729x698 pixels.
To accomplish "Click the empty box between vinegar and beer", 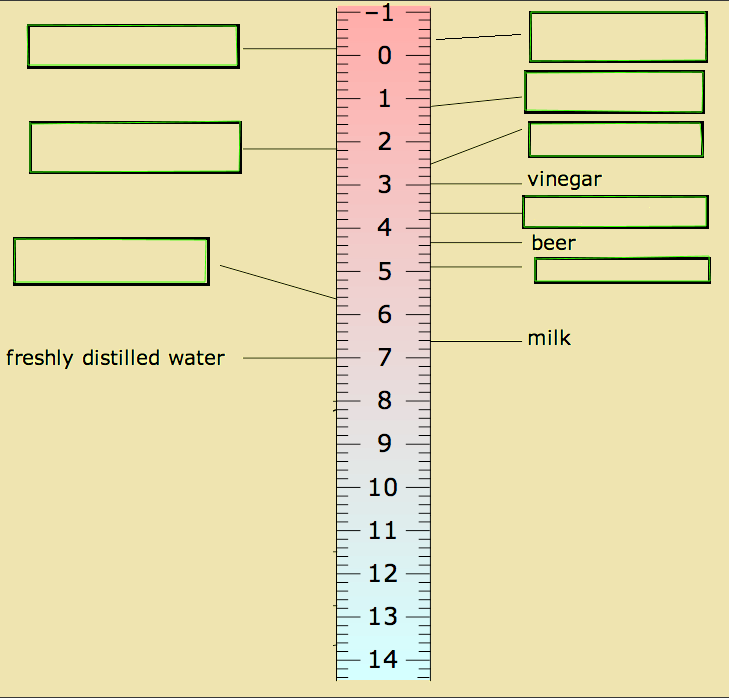I will pos(616,212).
